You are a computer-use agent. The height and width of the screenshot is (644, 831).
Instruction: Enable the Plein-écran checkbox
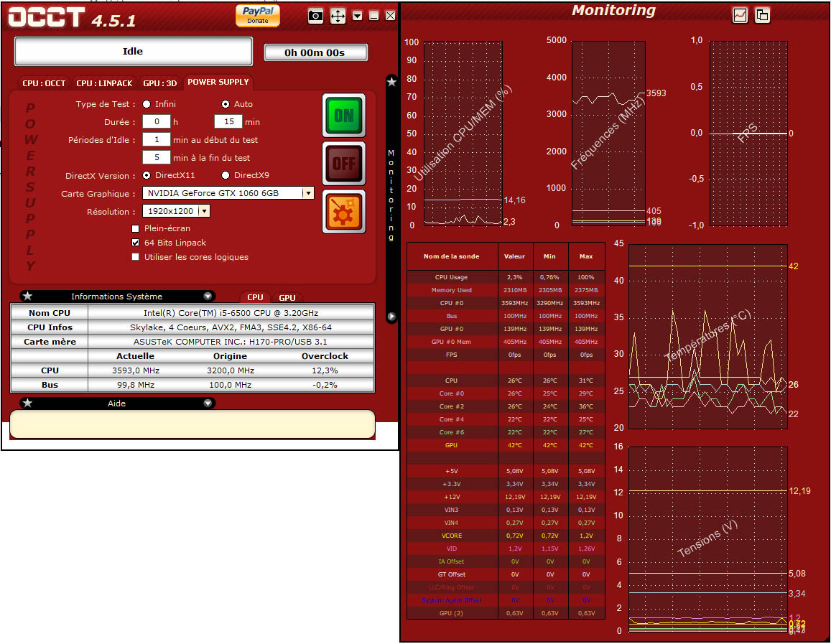(135, 228)
